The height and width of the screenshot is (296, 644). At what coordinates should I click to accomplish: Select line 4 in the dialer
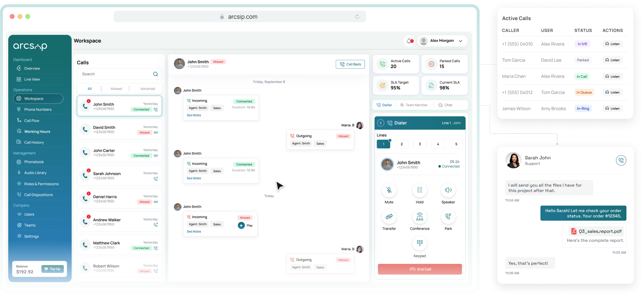[x=438, y=144]
